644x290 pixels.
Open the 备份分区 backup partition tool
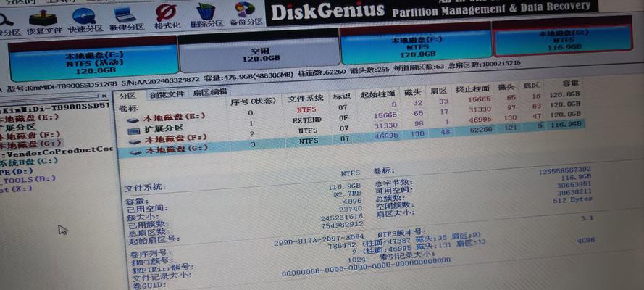245,9
